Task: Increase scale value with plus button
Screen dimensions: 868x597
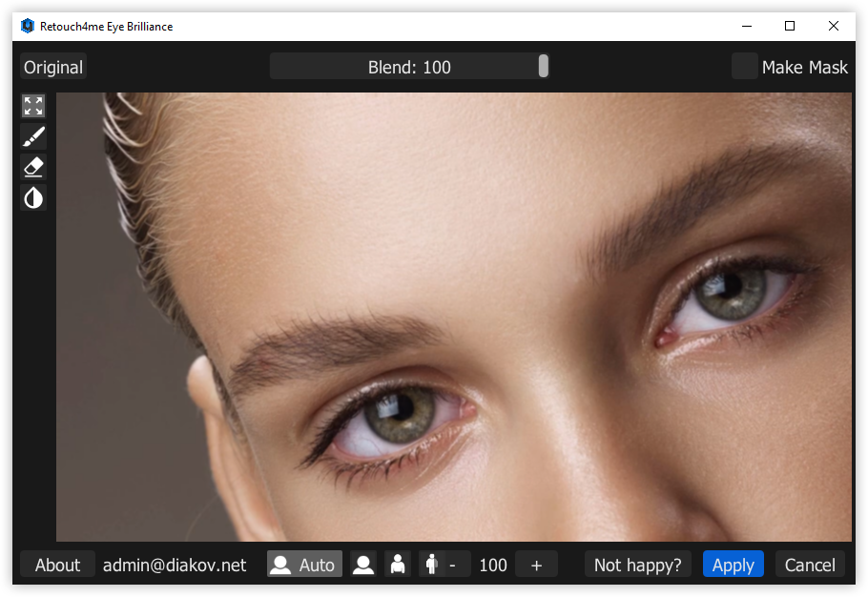Action: pos(536,565)
